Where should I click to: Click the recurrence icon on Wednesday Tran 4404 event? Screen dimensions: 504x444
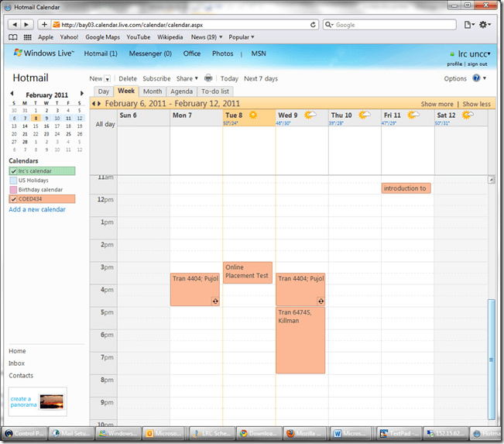click(x=321, y=301)
